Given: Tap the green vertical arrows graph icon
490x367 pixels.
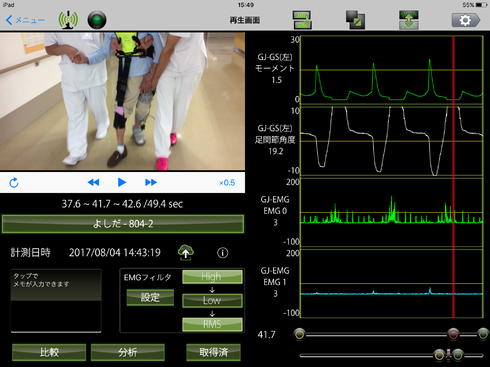Looking at the screenshot, I should tap(409, 20).
